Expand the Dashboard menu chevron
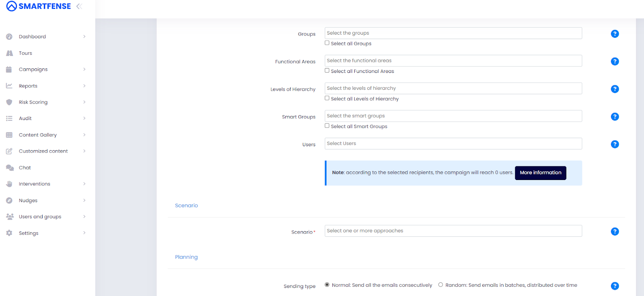This screenshot has height=296, width=644. click(x=85, y=37)
